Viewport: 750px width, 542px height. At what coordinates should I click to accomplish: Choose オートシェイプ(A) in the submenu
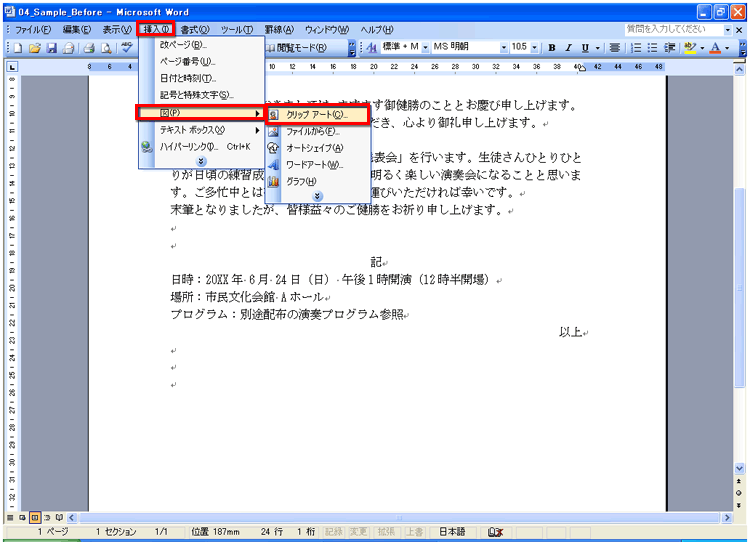point(318,148)
